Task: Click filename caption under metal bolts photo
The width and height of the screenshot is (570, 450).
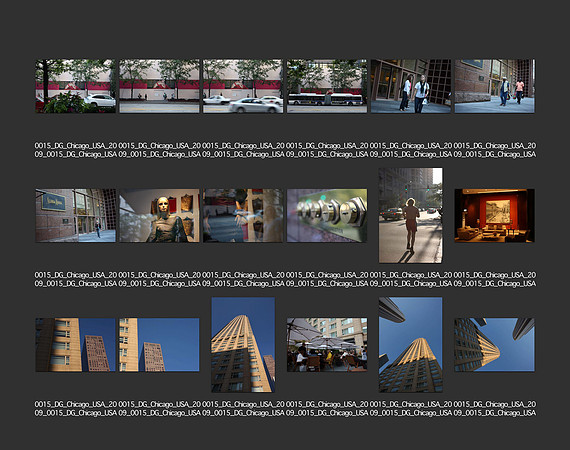Action: point(327,279)
